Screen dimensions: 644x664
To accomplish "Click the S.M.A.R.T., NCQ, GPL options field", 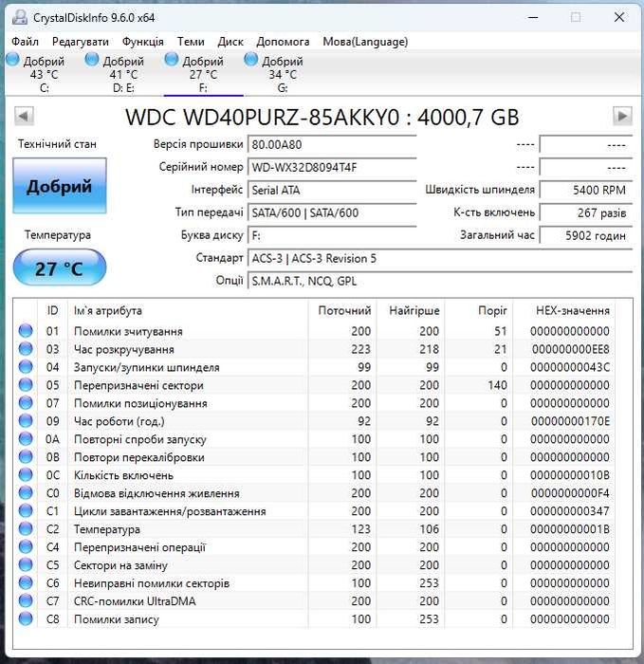I will point(440,281).
